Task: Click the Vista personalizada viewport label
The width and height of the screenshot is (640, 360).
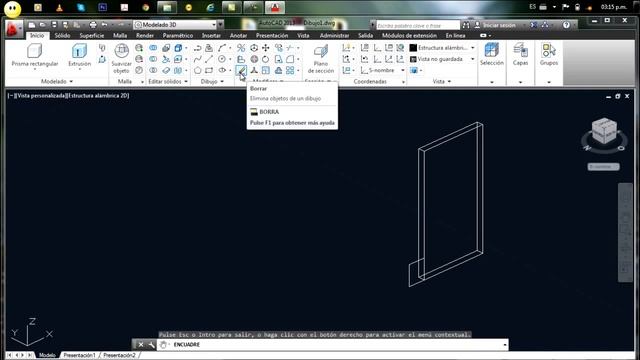Action: [41, 96]
